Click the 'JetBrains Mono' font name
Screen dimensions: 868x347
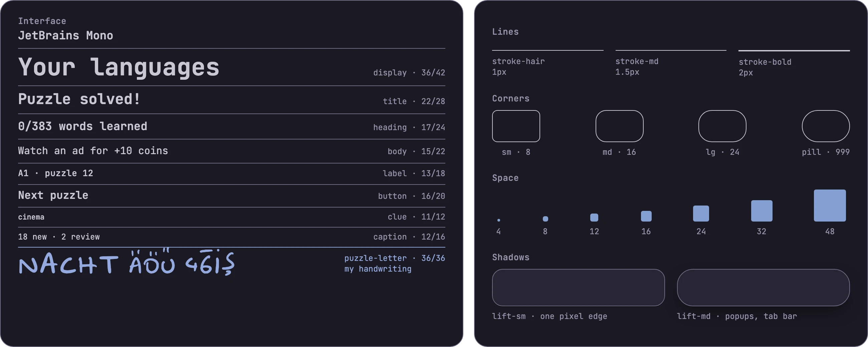point(66,35)
